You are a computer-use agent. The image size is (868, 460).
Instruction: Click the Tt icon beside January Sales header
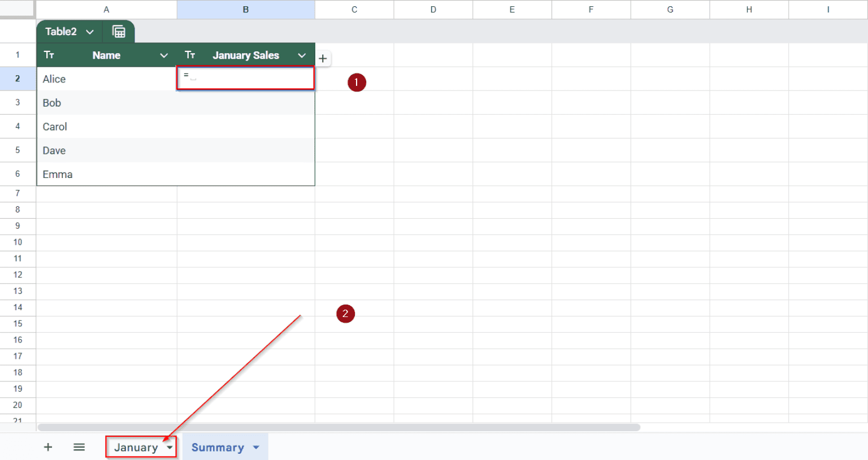[190, 55]
